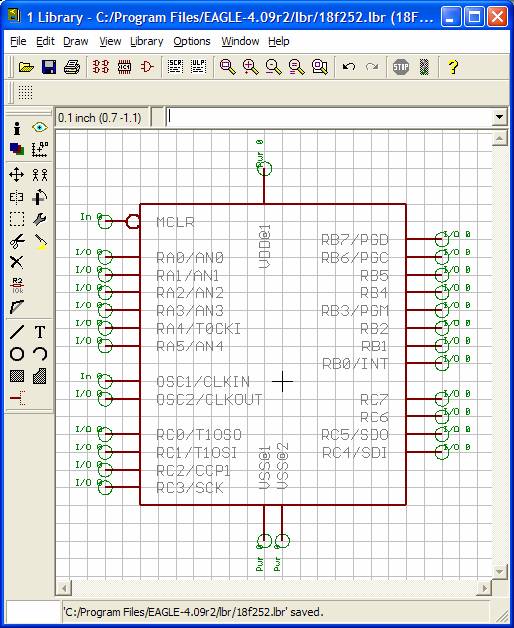Click the Zoom to fit icon
514x628 pixels.
(227, 66)
